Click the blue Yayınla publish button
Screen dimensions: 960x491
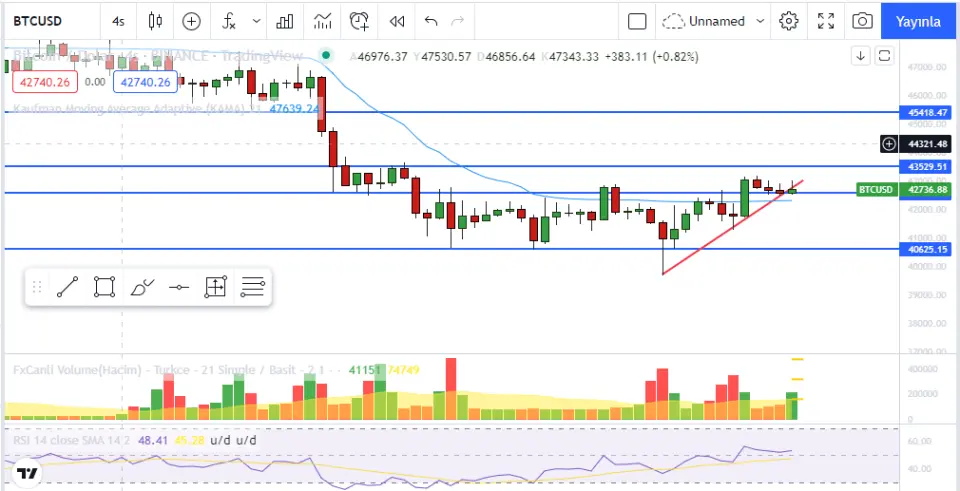(x=917, y=21)
